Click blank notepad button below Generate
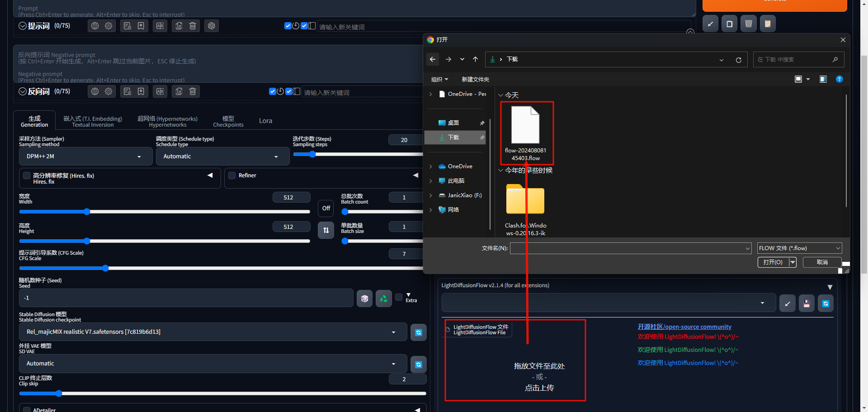Screen dimensions: 868x412 pos(730,24)
